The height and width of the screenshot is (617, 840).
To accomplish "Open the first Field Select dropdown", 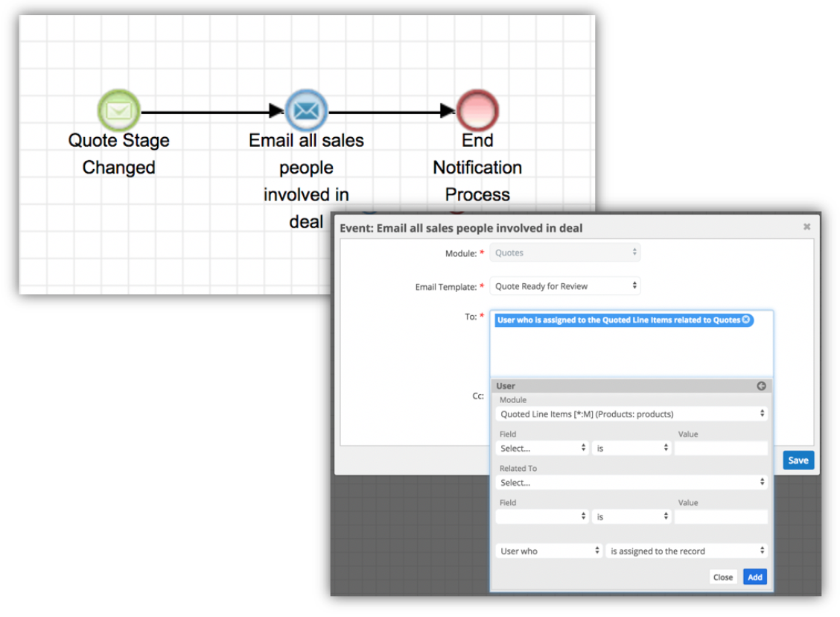I will click(x=542, y=449).
